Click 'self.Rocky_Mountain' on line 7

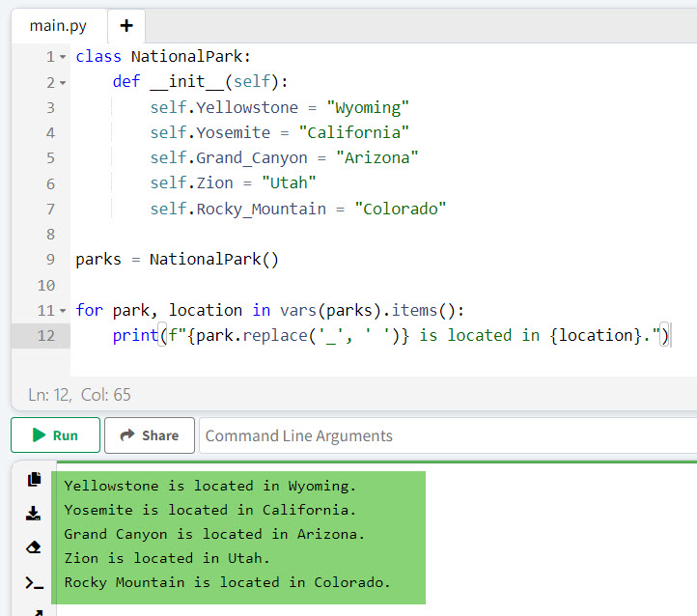coord(237,209)
